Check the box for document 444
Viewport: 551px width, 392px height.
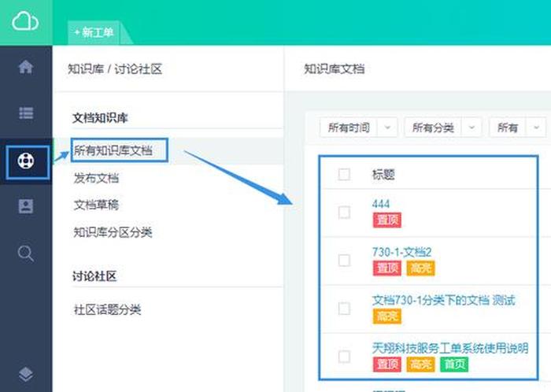[x=344, y=213]
